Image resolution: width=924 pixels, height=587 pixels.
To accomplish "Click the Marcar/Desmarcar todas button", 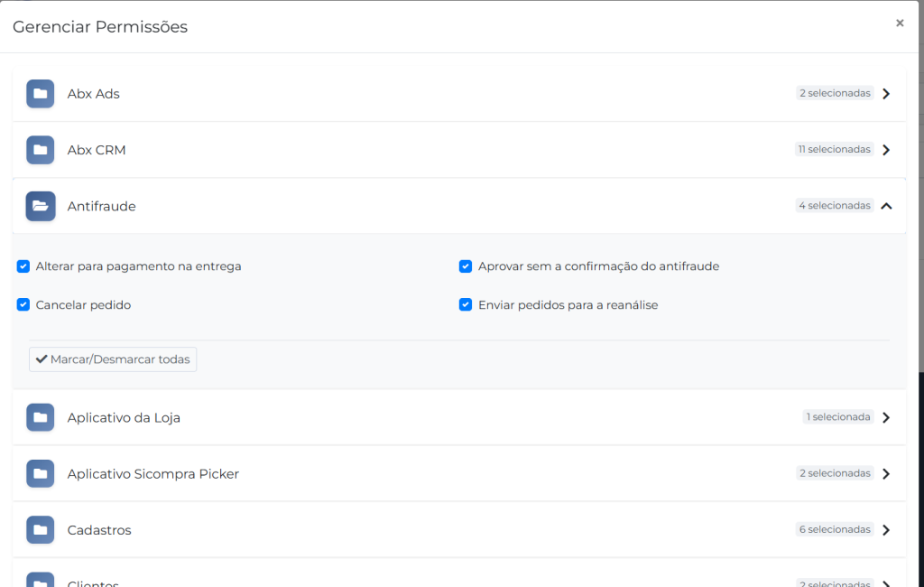I will (113, 359).
